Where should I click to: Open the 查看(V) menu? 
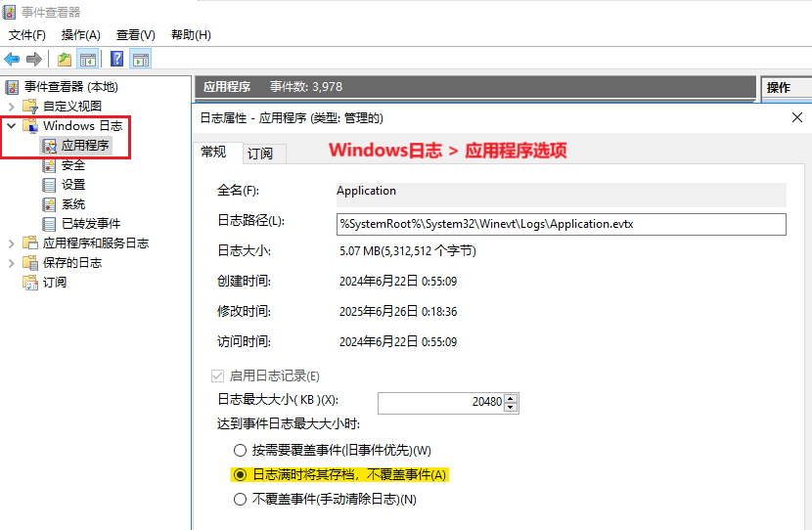click(x=136, y=35)
